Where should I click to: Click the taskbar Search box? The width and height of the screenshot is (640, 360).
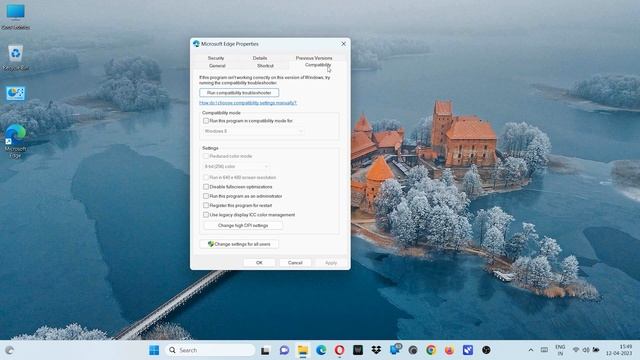[210, 350]
